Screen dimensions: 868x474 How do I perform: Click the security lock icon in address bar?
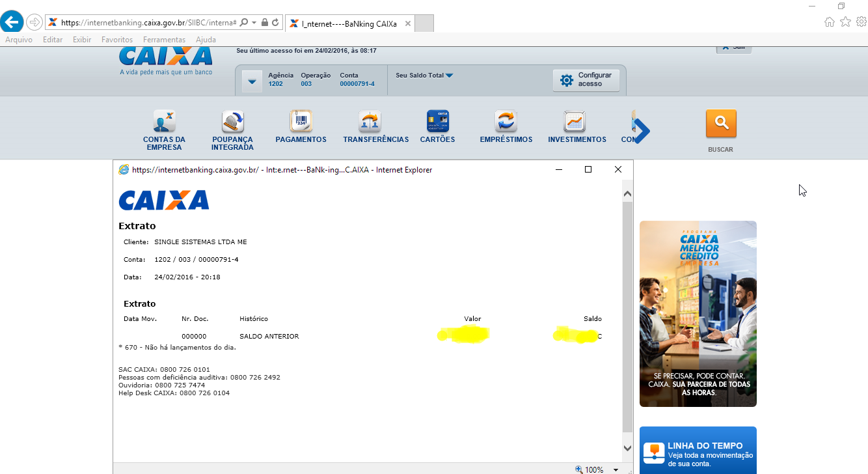pos(264,23)
